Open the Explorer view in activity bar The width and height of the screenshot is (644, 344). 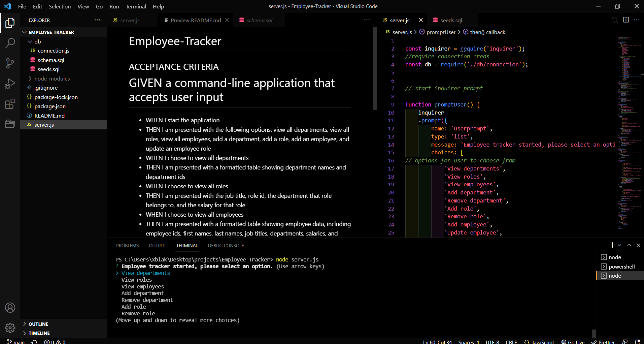[x=10, y=23]
